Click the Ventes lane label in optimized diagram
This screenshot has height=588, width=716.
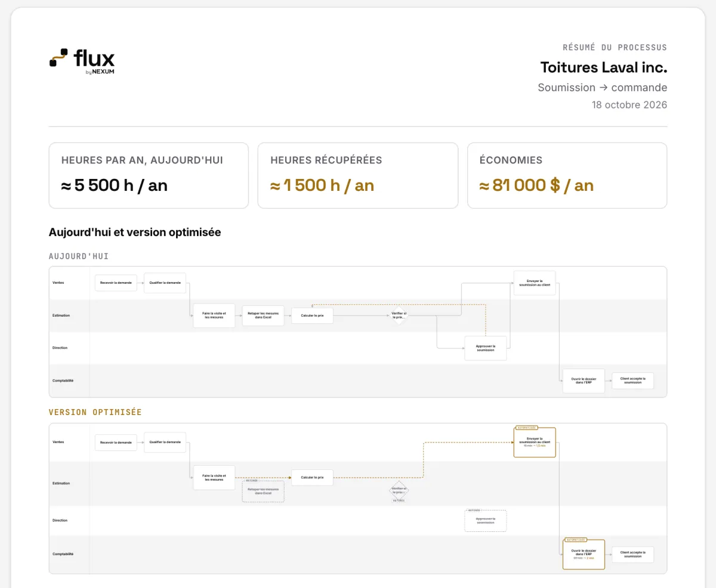(x=58, y=442)
